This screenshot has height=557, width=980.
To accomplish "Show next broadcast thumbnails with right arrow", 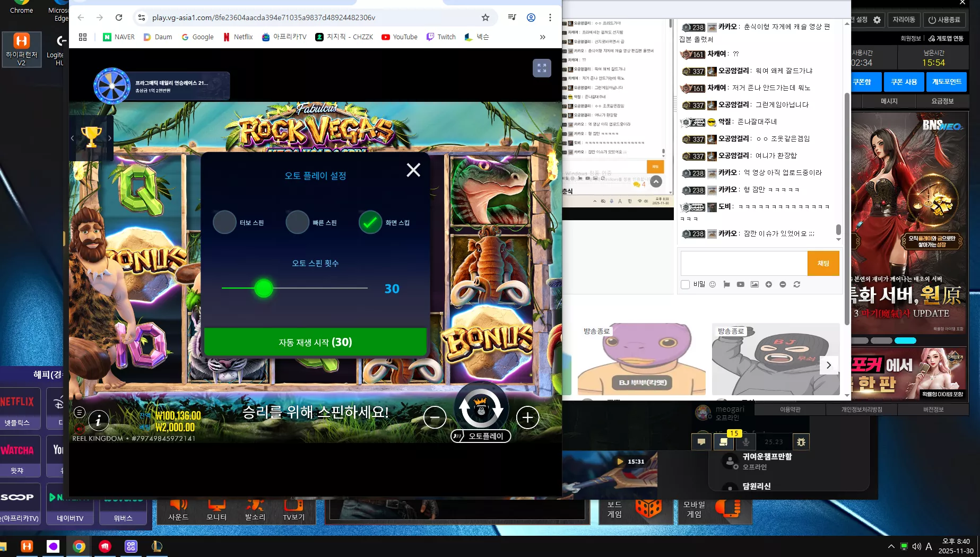I will coord(829,365).
